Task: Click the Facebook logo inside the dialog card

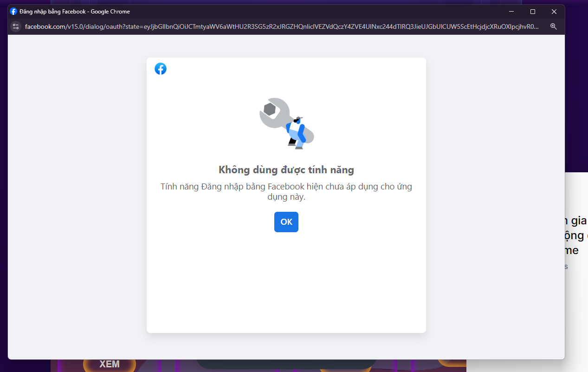Action: 161,69
